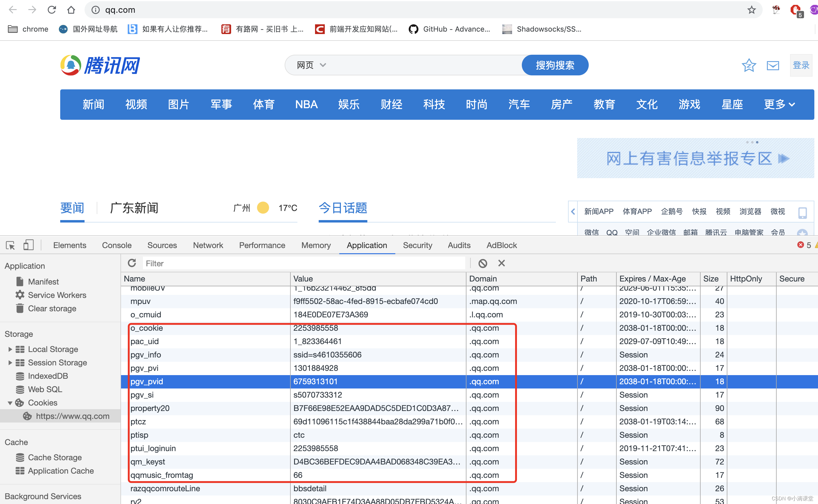Open GitHub - Advance... bookmark
This screenshot has width=818, height=504.
coord(449,29)
